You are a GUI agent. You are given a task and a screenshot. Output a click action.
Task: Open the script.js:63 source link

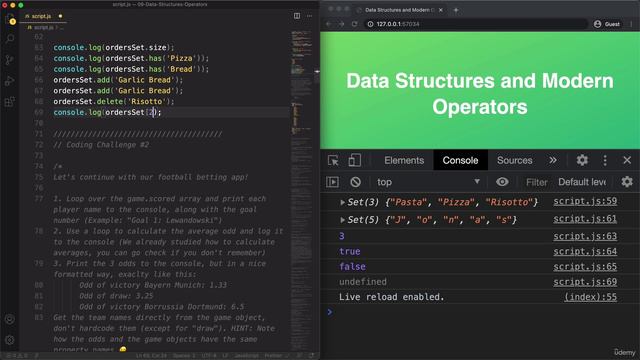585,236
